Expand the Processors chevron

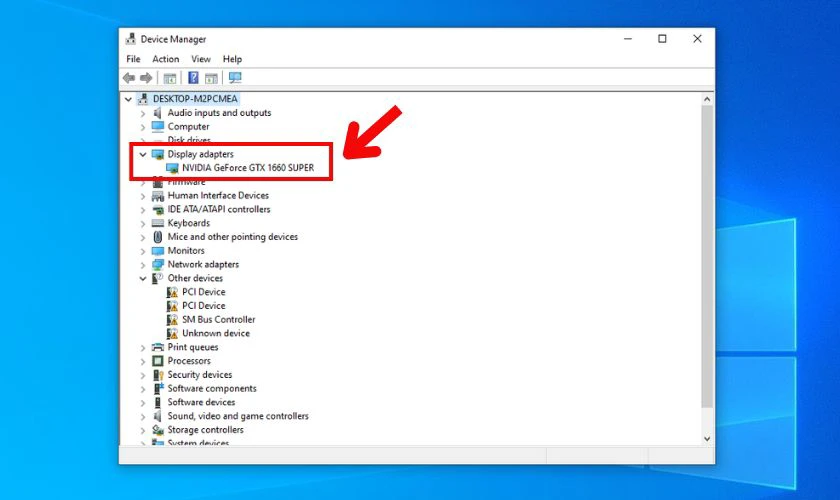pos(142,362)
